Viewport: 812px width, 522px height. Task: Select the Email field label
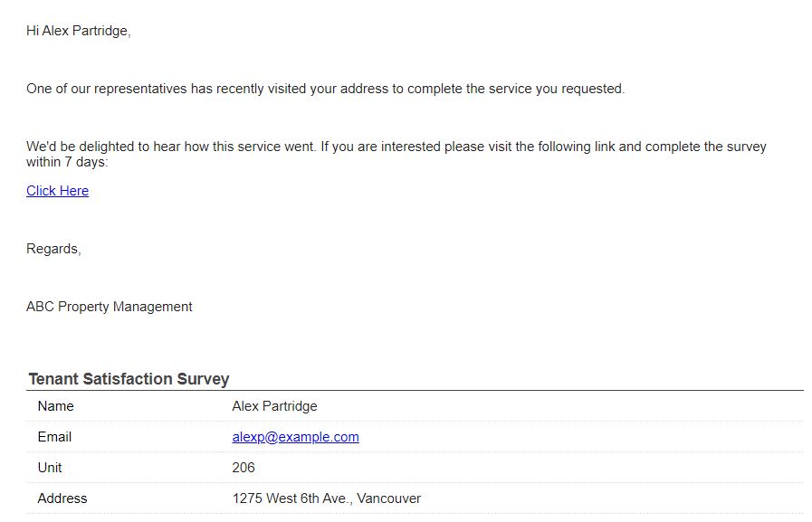[x=54, y=437]
